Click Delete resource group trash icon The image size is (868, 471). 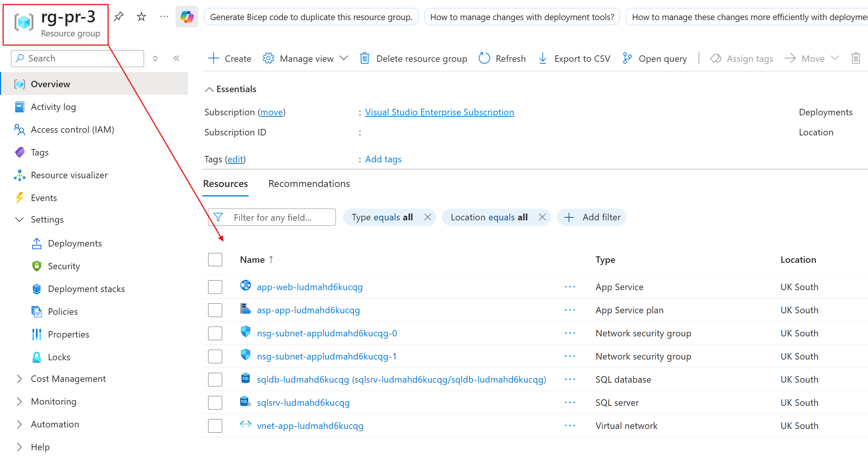coord(365,58)
